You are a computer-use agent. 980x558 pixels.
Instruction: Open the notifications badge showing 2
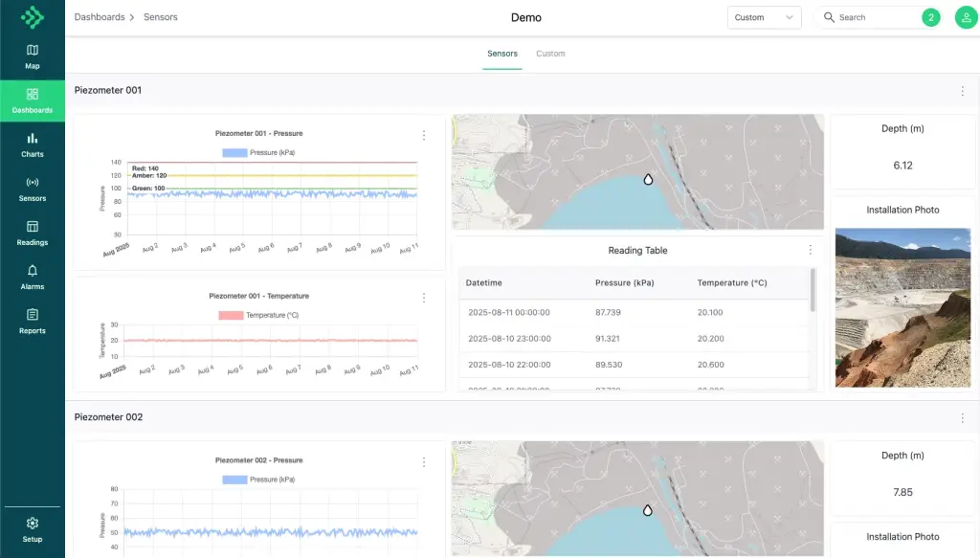point(930,17)
